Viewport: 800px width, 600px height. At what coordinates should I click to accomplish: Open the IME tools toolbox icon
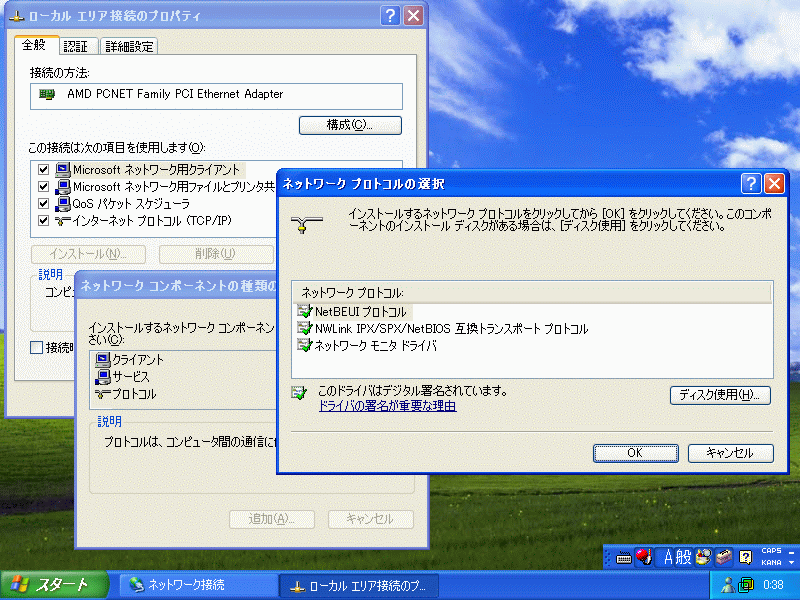724,557
